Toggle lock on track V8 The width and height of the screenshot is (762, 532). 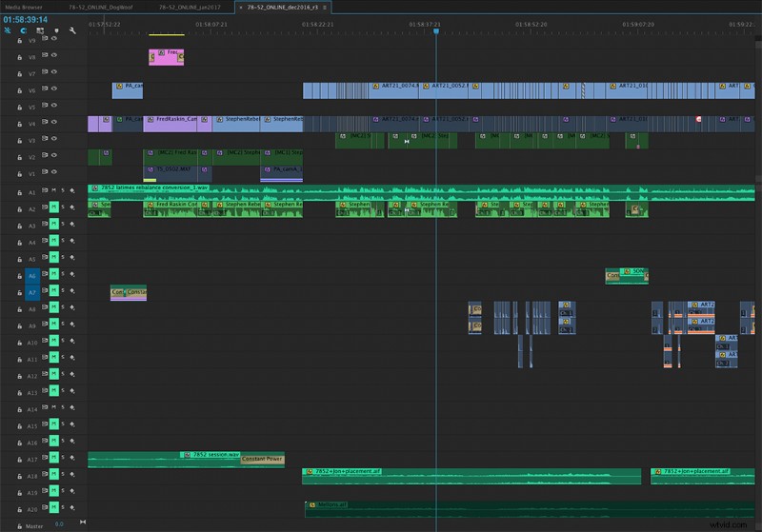[x=19, y=57]
